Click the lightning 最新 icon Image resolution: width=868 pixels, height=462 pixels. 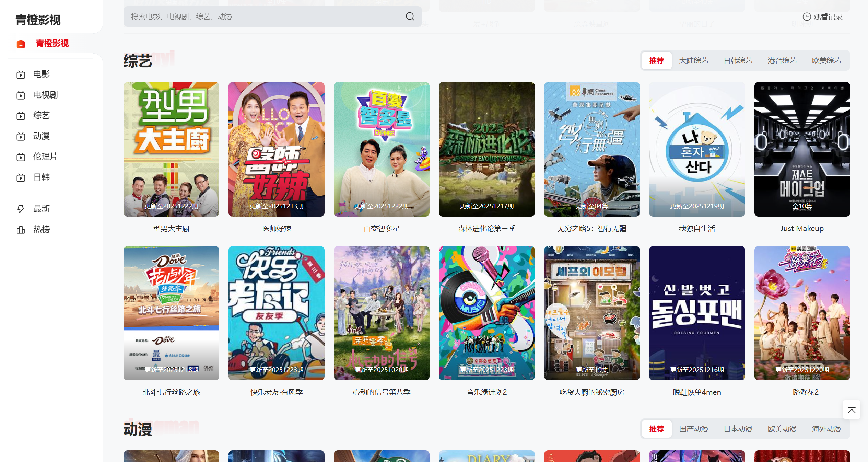pyautogui.click(x=21, y=209)
